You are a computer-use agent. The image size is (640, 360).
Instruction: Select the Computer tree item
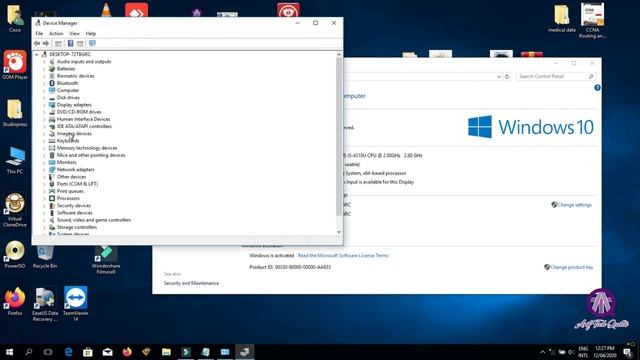pyautogui.click(x=68, y=90)
